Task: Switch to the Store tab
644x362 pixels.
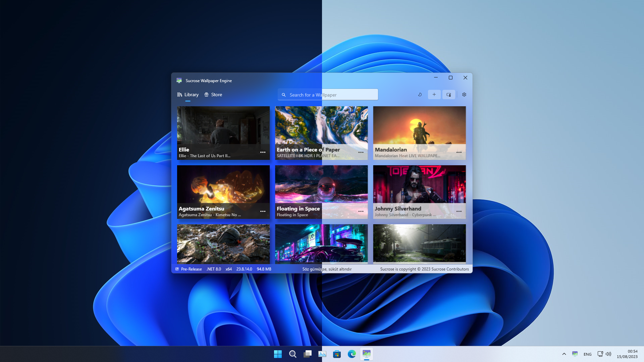Action: pyautogui.click(x=213, y=95)
